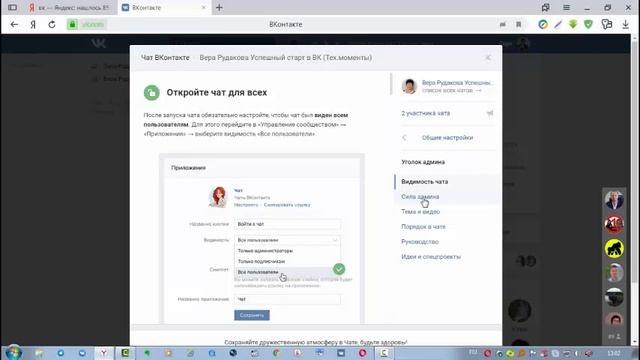
Task: Close the Чат ВКонтакте dialog
Action: [x=488, y=58]
